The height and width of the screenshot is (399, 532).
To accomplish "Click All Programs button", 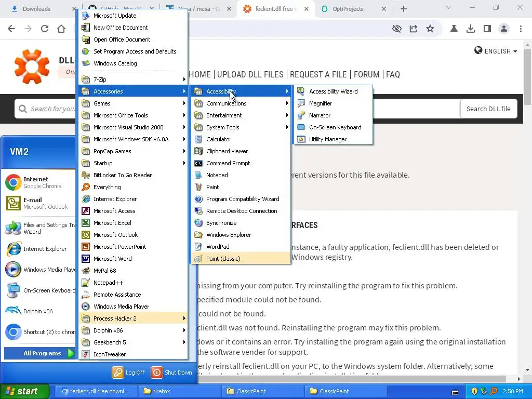I will [39, 353].
